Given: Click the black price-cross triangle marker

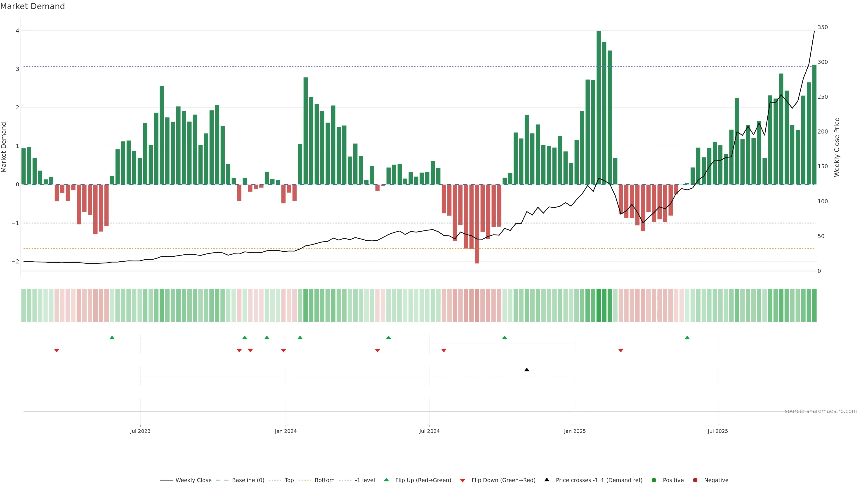Looking at the screenshot, I should click(x=527, y=370).
